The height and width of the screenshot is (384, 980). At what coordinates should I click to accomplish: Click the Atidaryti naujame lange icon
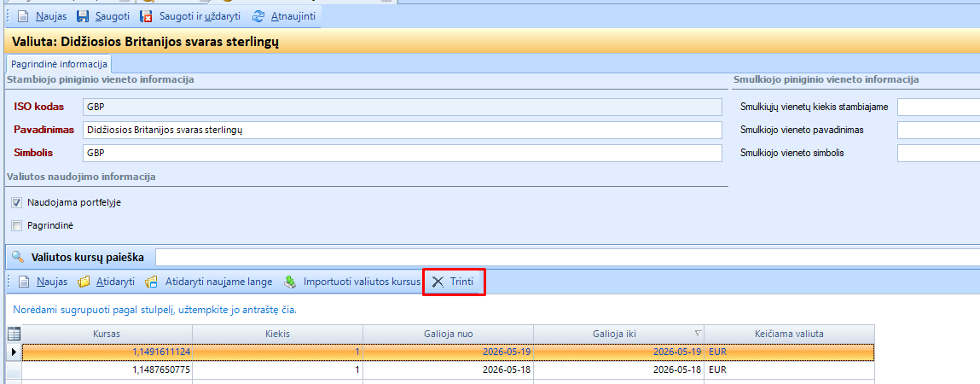tap(151, 282)
